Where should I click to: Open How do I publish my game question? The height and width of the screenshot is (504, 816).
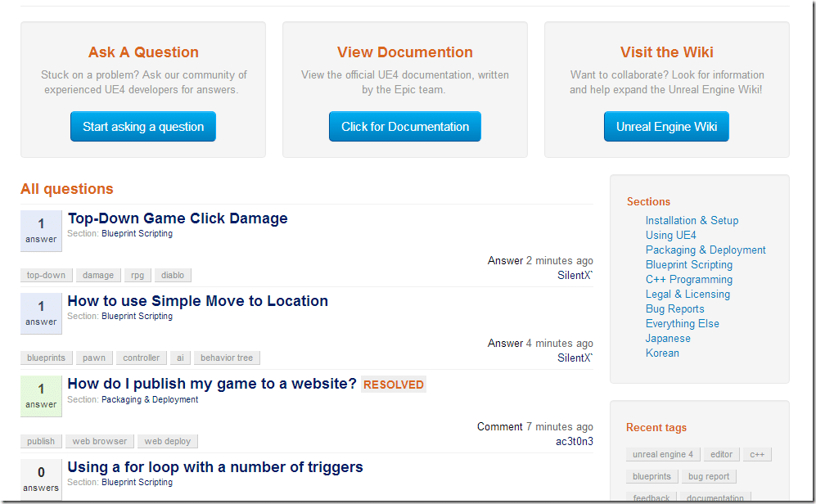coord(212,384)
